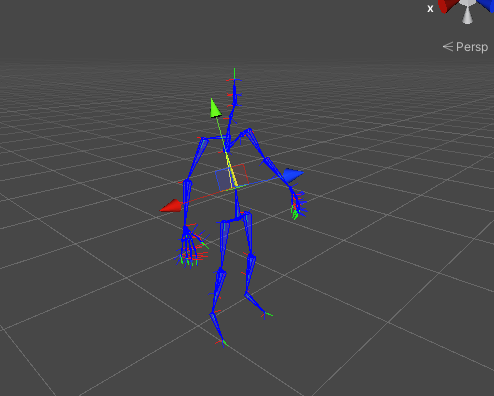Toggle the Persp projection mode label

(x=465, y=47)
